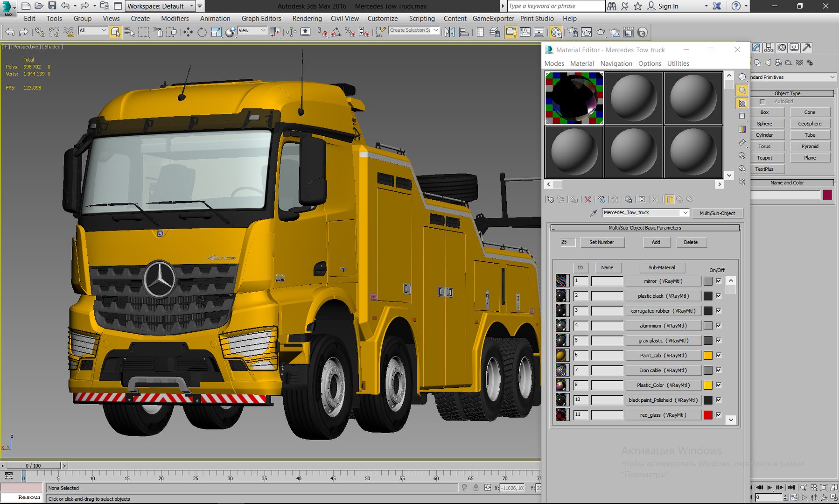The height and width of the screenshot is (504, 839).
Task: Activate the Select and Link tool
Action: 40,32
